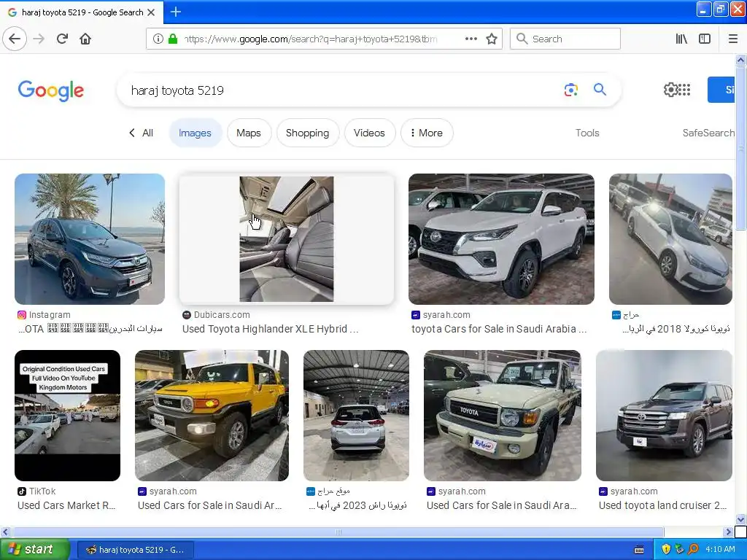This screenshot has width=747, height=560.
Task: Open the browser home page icon
Action: (x=85, y=39)
